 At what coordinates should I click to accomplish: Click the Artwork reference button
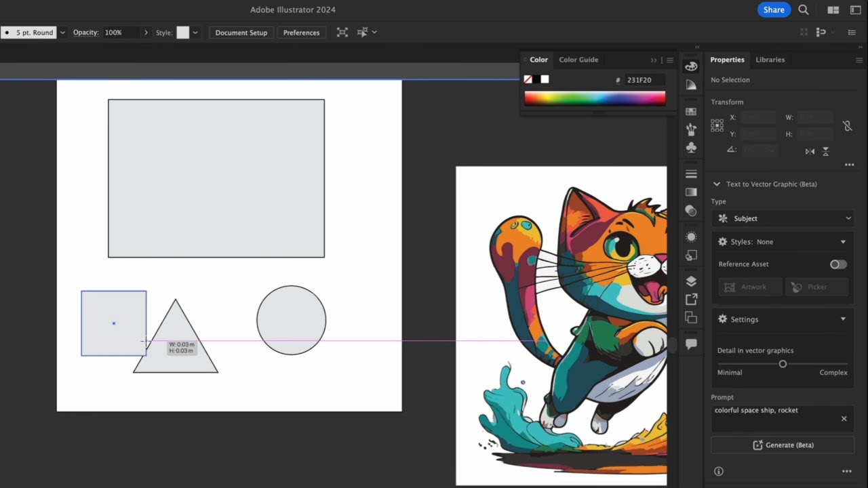(x=750, y=287)
